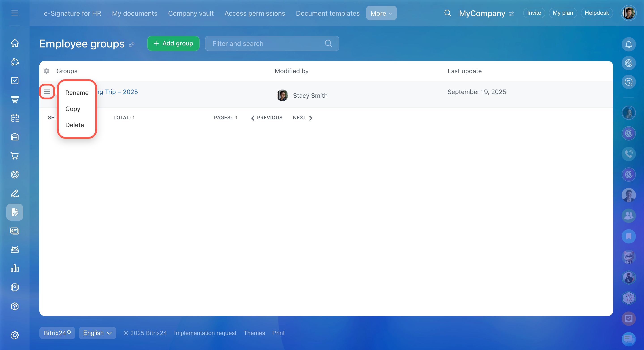Go to the PREVIOUS page

pos(267,117)
